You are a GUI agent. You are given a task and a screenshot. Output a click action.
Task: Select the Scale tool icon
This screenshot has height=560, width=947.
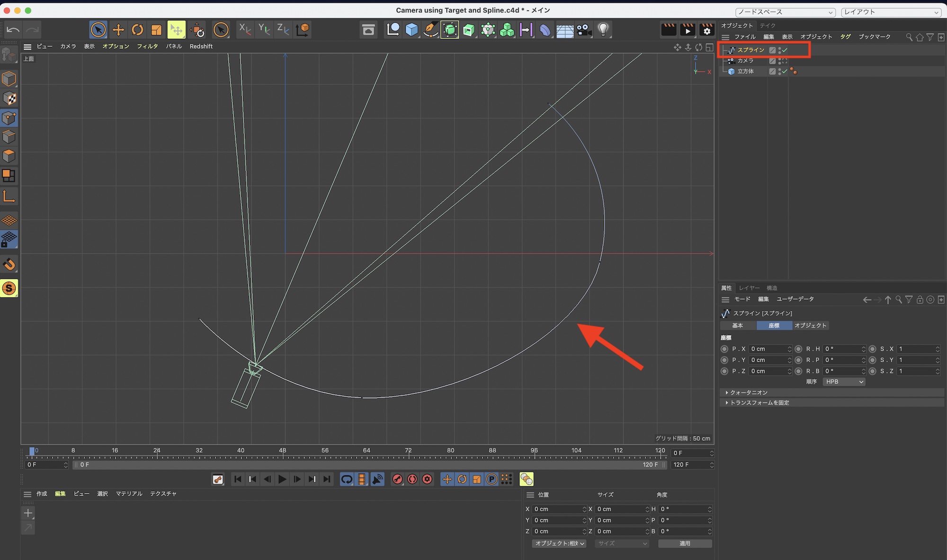coord(156,30)
